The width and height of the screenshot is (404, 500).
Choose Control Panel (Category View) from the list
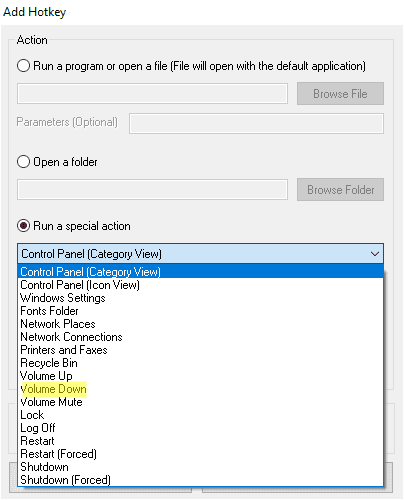coord(200,272)
